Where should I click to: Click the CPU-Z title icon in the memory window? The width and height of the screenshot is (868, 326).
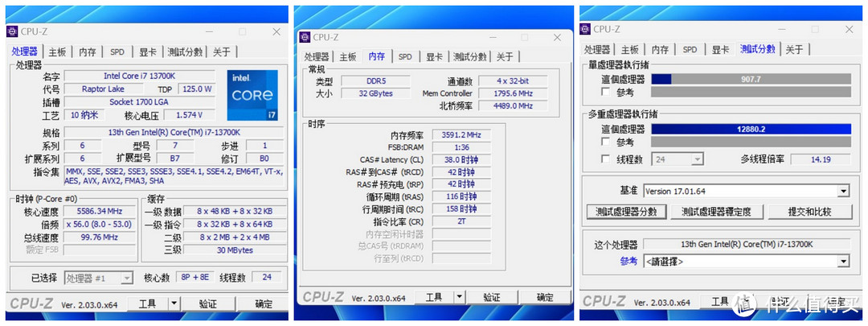(305, 37)
